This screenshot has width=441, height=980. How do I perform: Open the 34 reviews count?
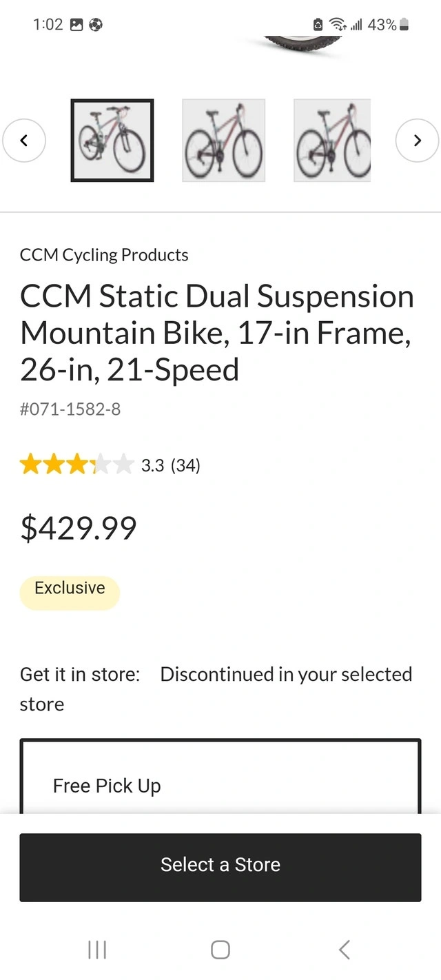pyautogui.click(x=185, y=466)
